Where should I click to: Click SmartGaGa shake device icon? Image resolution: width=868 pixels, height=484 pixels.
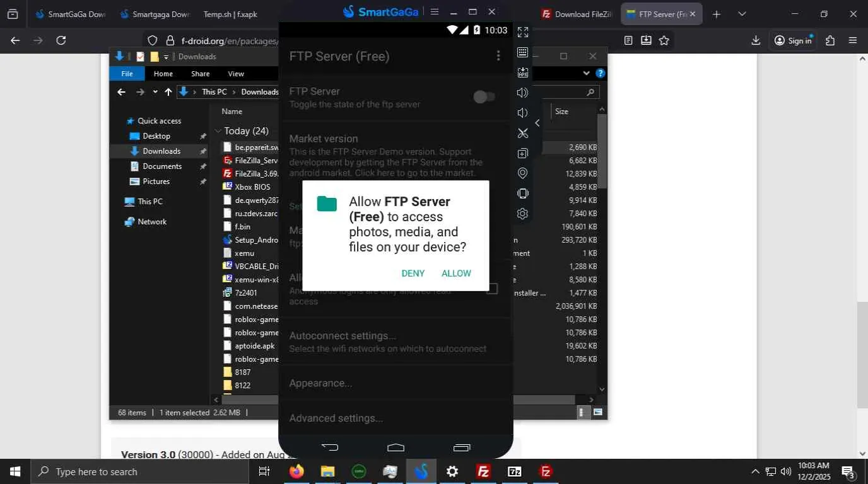pos(523,193)
